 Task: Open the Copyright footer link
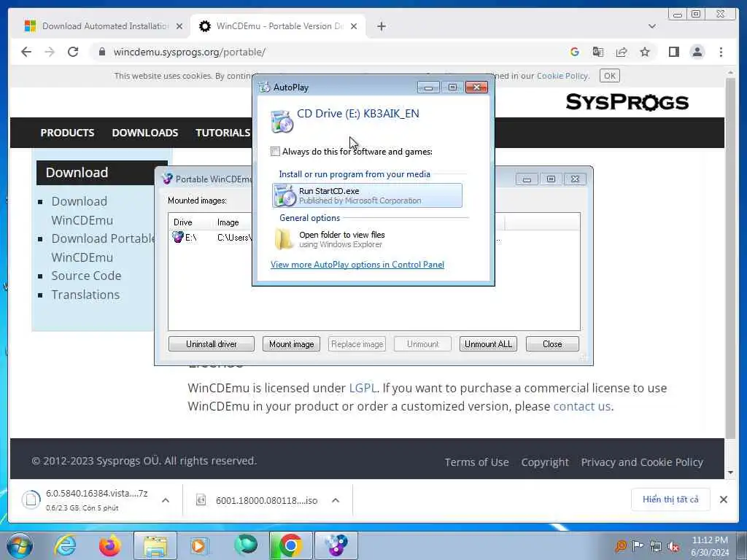tap(544, 462)
